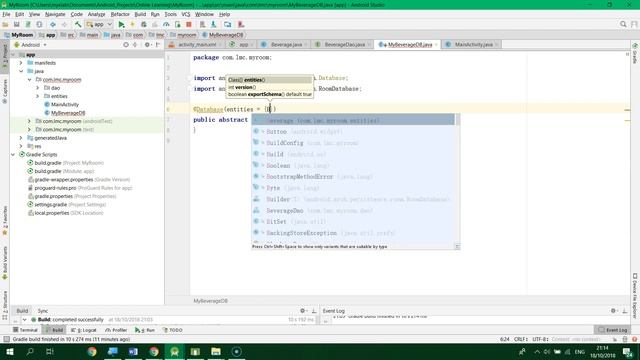Screen dimensions: 640x360
Task: Expand the generatedJava folder
Action: [21, 138]
